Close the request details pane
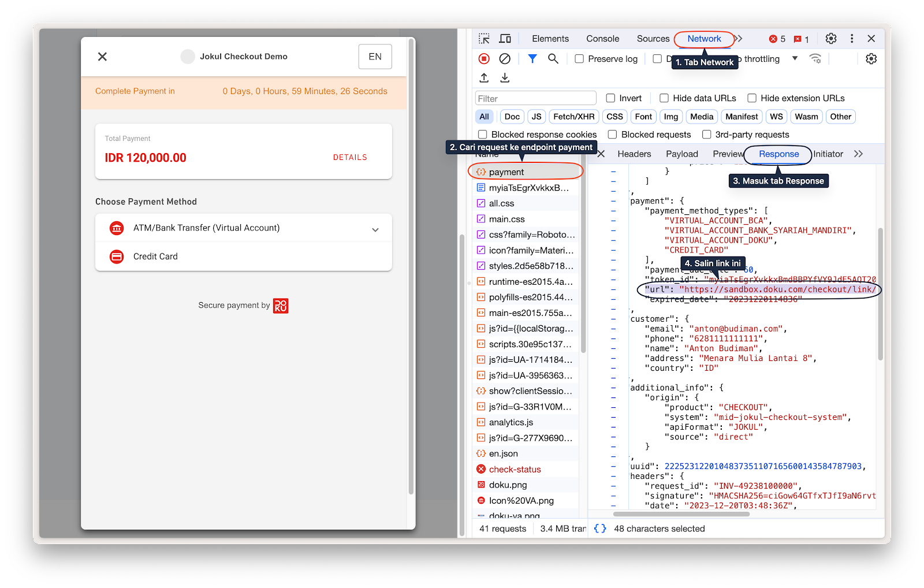Viewport: 924px width, 588px height. pyautogui.click(x=601, y=154)
